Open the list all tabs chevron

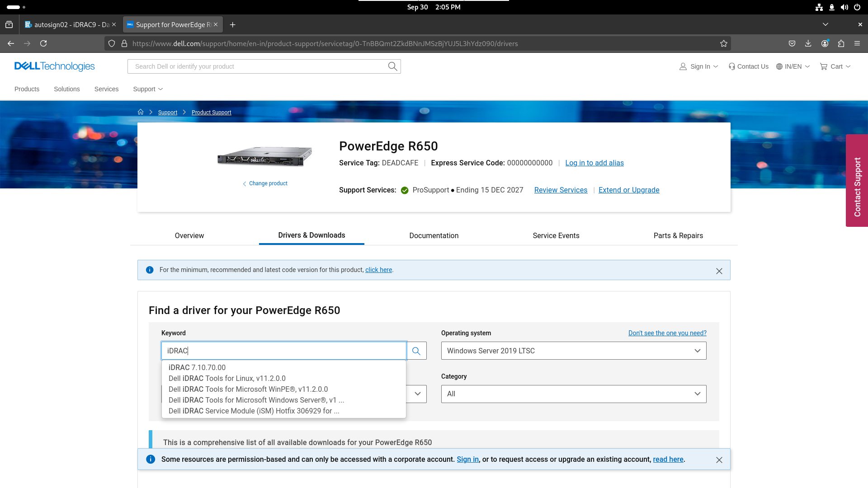(826, 24)
